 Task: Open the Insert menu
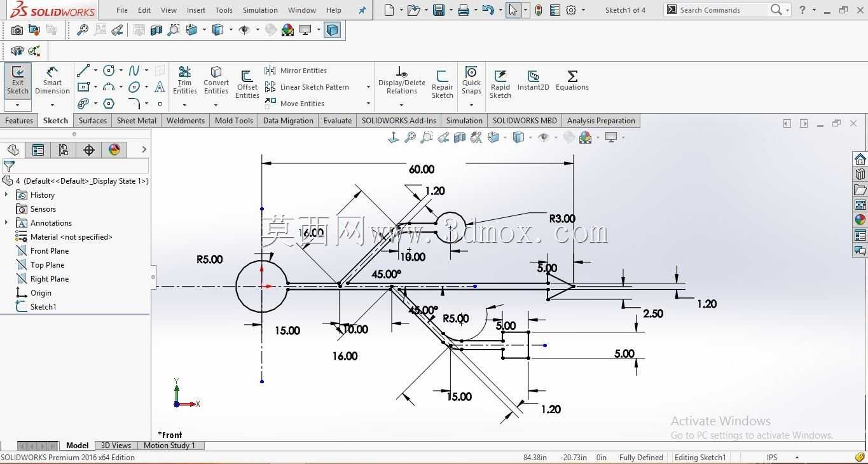pos(196,10)
